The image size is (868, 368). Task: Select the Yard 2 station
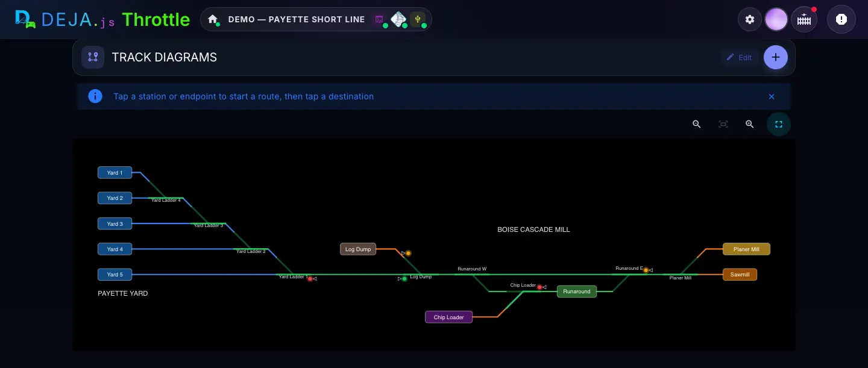(x=115, y=198)
